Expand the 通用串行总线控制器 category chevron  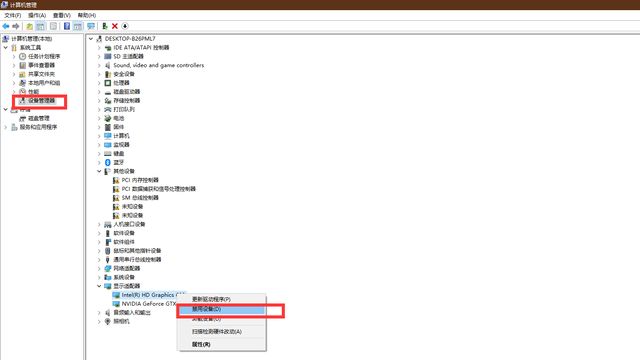99,260
